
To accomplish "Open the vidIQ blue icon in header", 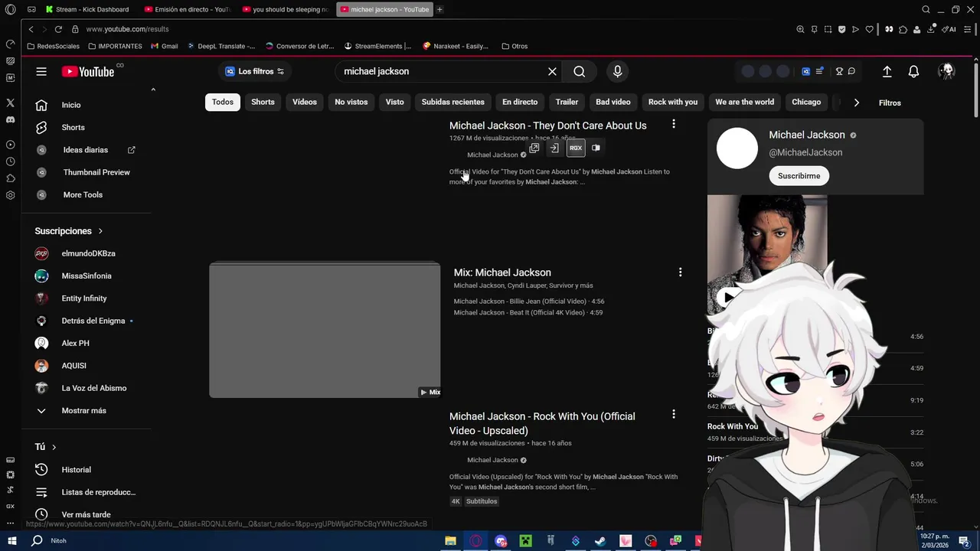I will (x=805, y=71).
